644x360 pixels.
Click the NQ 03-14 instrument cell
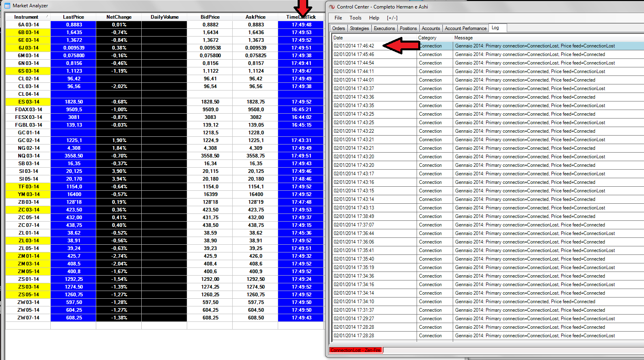(28, 156)
